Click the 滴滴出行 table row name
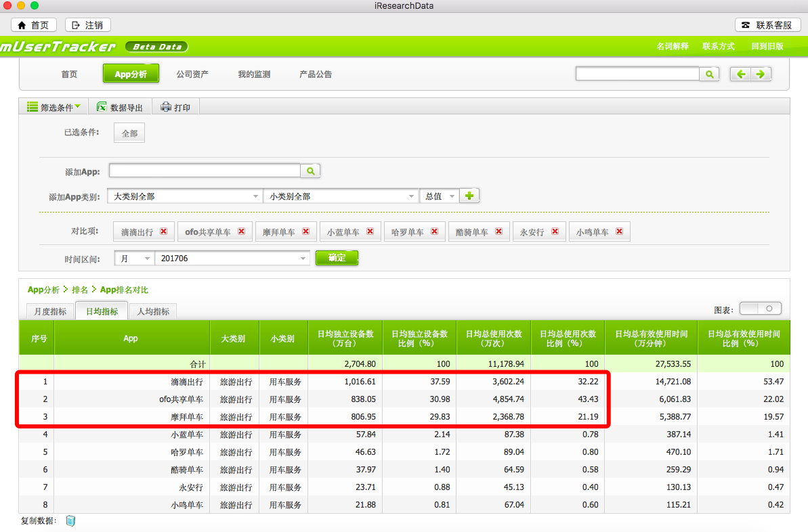The height and width of the screenshot is (532, 808). (187, 382)
